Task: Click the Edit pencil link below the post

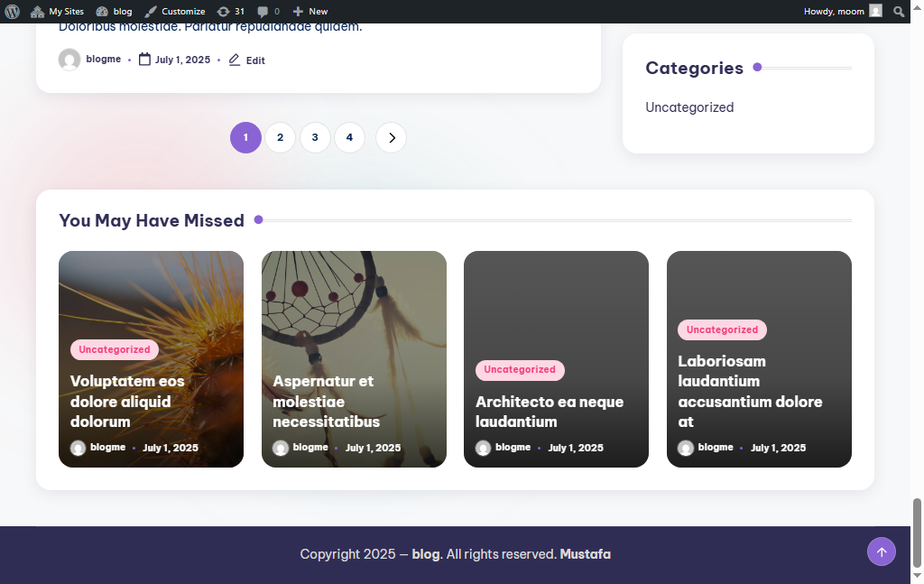Action: (246, 60)
